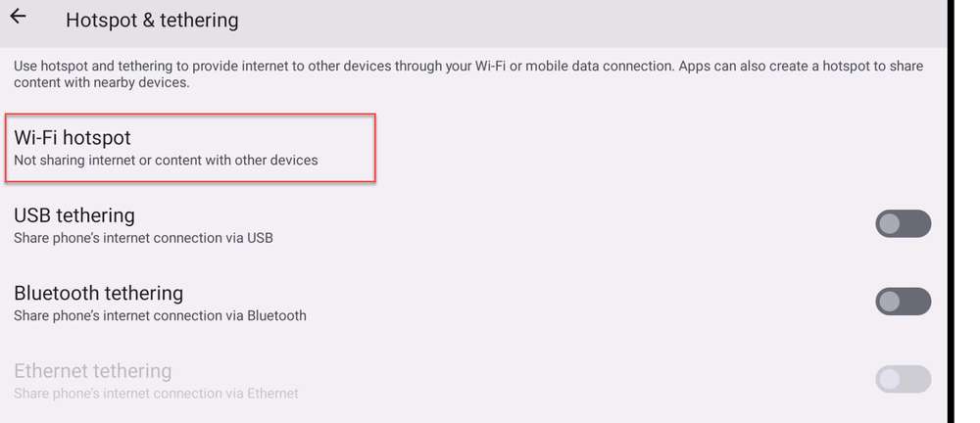Viewport: 980px width, 423px height.
Task: Select 'Share phone's internet connection via Bluetooth' text
Action: point(160,315)
